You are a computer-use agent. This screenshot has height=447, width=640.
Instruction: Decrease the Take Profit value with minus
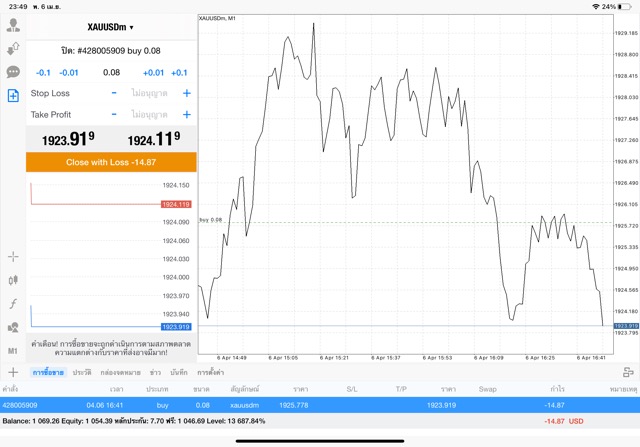point(114,114)
